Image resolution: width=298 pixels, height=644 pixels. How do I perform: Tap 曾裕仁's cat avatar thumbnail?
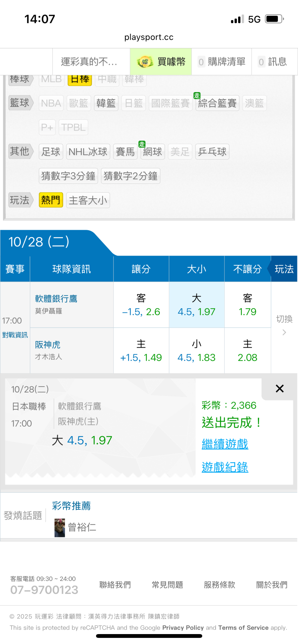pyautogui.click(x=60, y=527)
